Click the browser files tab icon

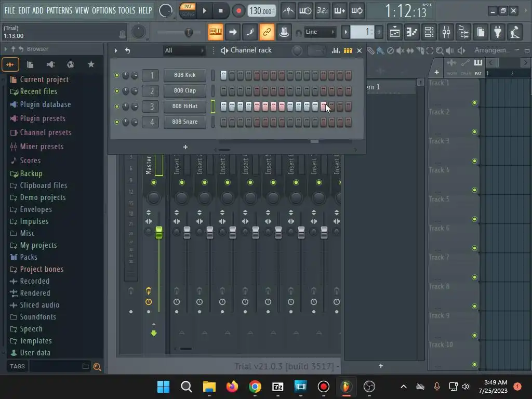[x=30, y=64]
